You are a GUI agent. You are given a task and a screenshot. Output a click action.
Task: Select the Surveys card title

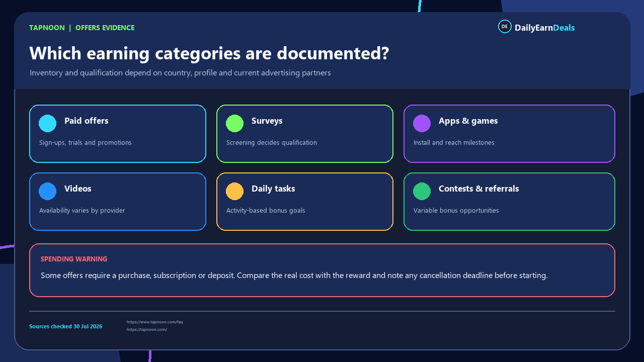(267, 121)
